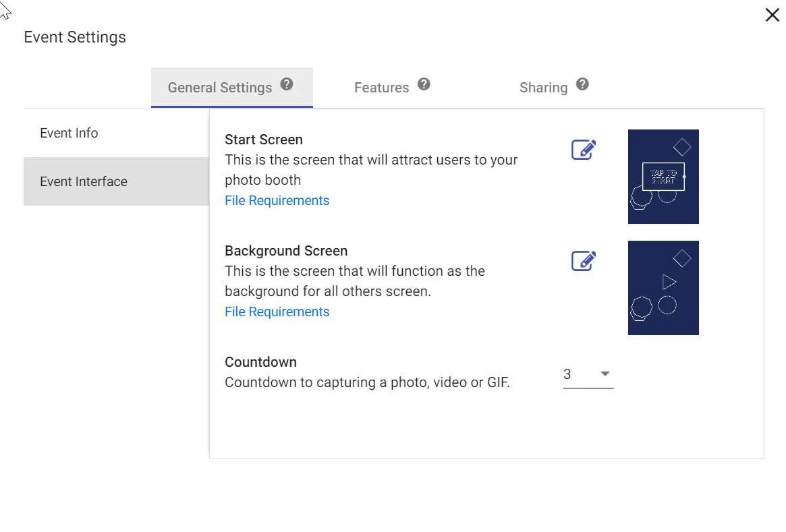The height and width of the screenshot is (532, 786).
Task: Open File Requirements link under Background Screen
Action: tap(277, 312)
